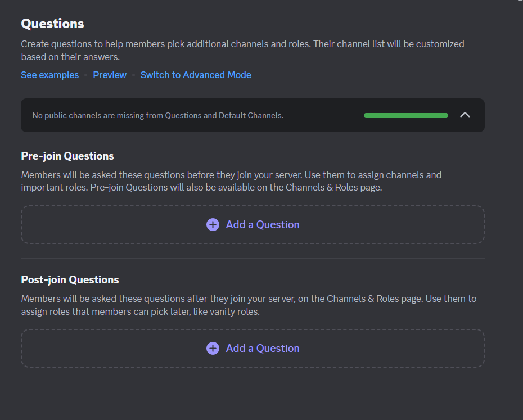Collapse the channel coverage status banner
This screenshot has height=420, width=523.
point(465,115)
